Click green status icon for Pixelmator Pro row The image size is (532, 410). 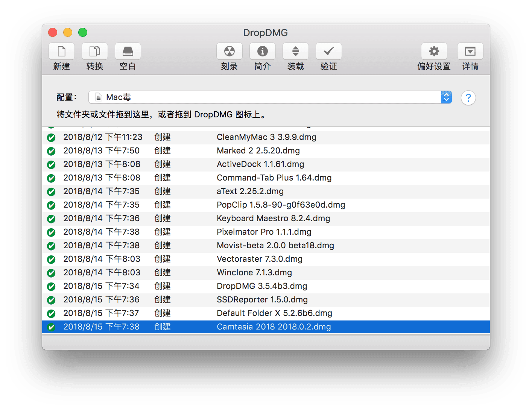tap(51, 232)
